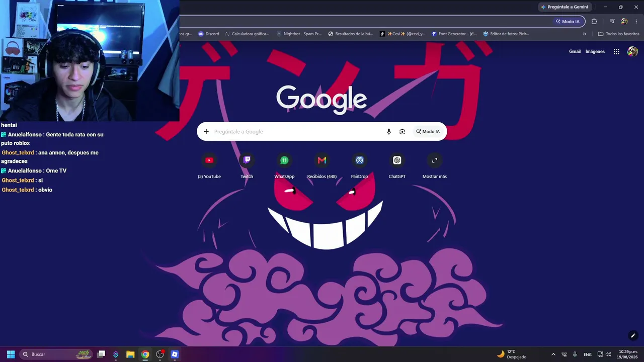644x362 pixels.
Task: Expand hidden bookmarks with double chevron
Action: (585, 34)
